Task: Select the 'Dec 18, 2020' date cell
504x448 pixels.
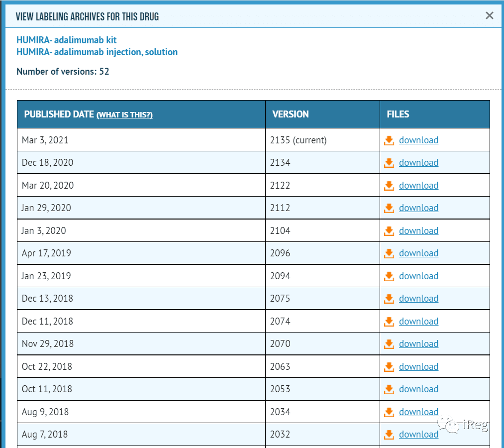Action: (x=141, y=162)
